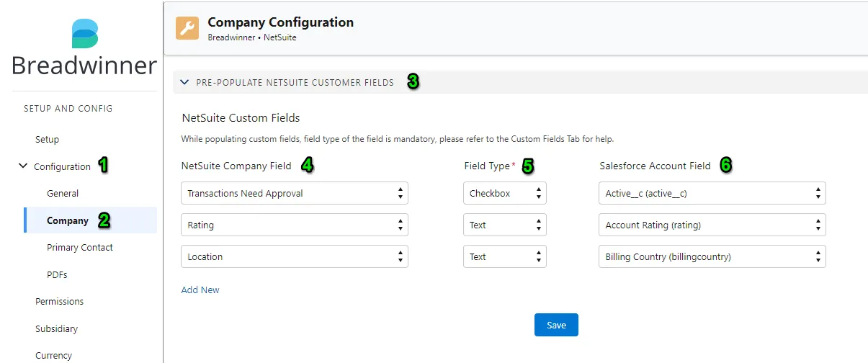Click the Company Configuration page title

(280, 22)
